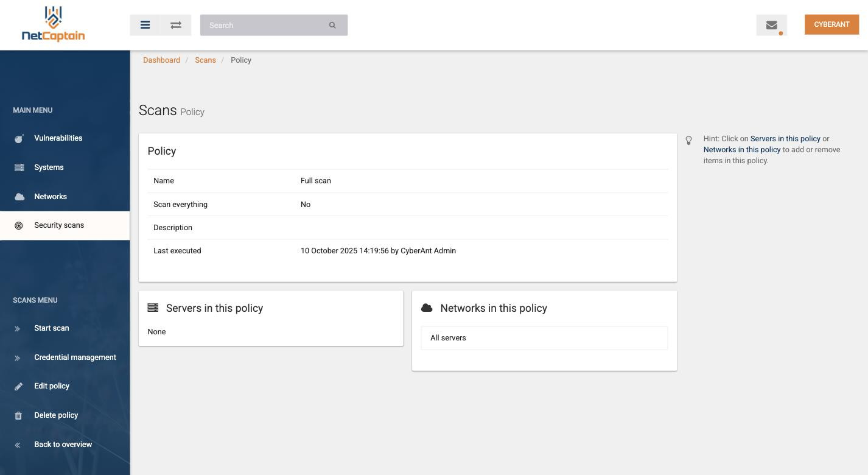Select Edit policy menu entry
Image resolution: width=868 pixels, height=475 pixels.
[x=52, y=386]
